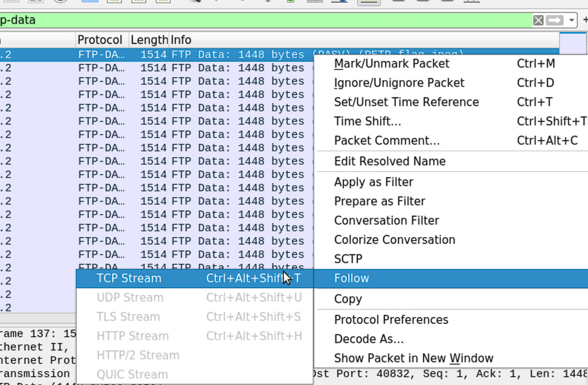Sort packets by the Length column header
The image size is (588, 385).
click(149, 40)
